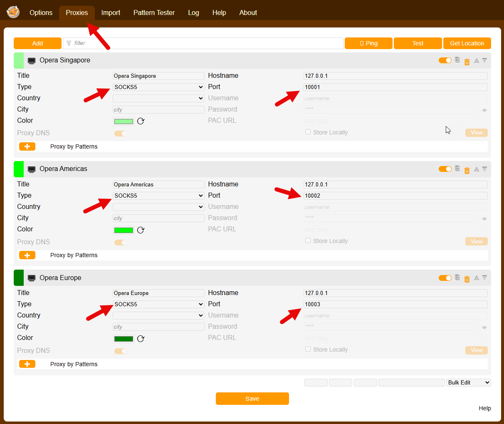The width and height of the screenshot is (504, 424).
Task: Move Opera Singapore proxy down
Action: coord(484,61)
